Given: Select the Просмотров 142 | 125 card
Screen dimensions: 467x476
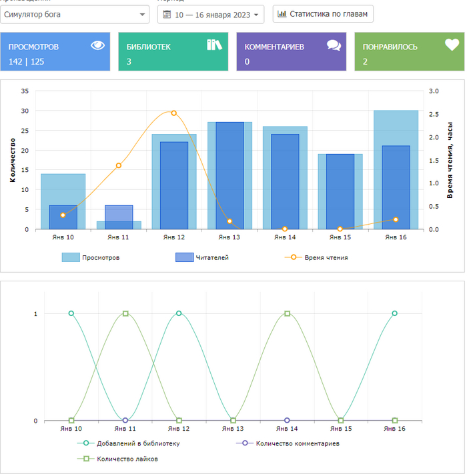Looking at the screenshot, I should 55,51.
